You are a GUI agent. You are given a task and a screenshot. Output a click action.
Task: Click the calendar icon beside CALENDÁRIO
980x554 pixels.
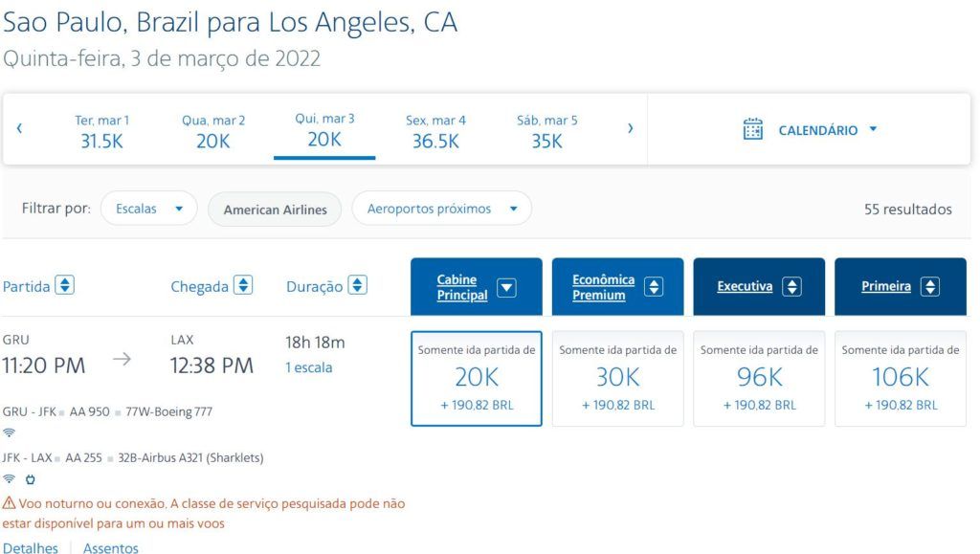click(x=752, y=129)
